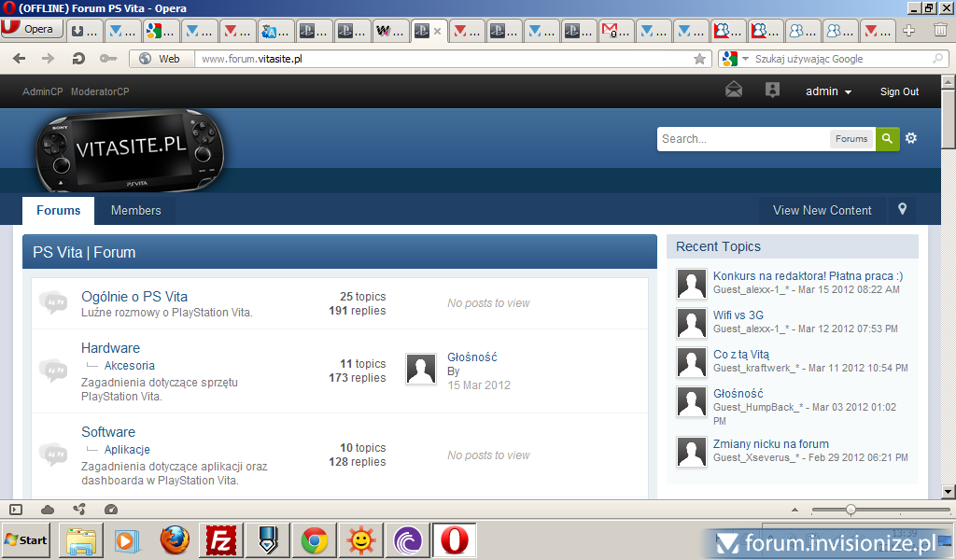Click the View New Content link

click(822, 210)
